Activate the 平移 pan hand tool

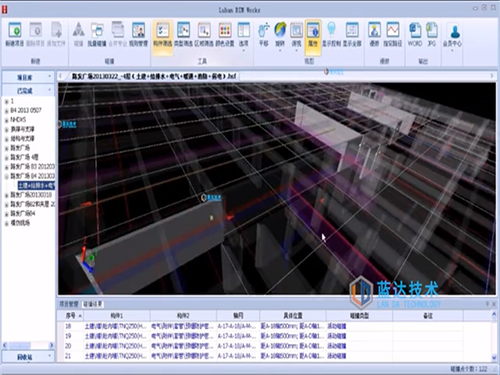(x=264, y=34)
